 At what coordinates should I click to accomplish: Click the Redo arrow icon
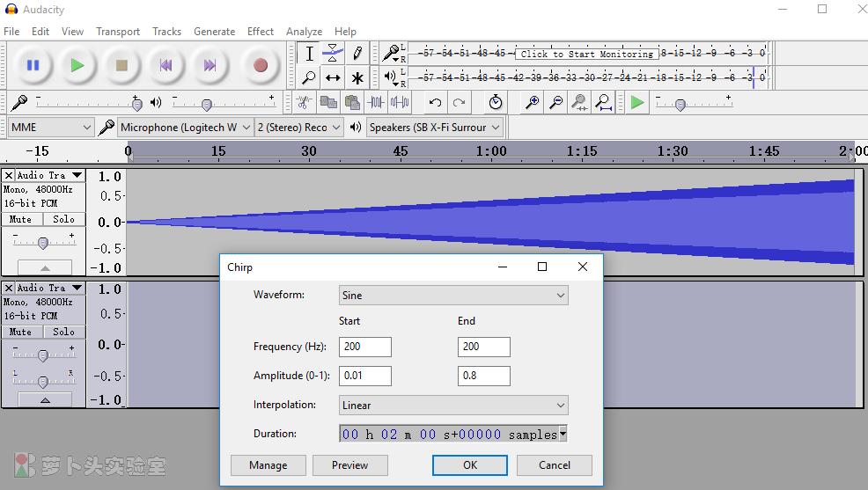pos(459,102)
